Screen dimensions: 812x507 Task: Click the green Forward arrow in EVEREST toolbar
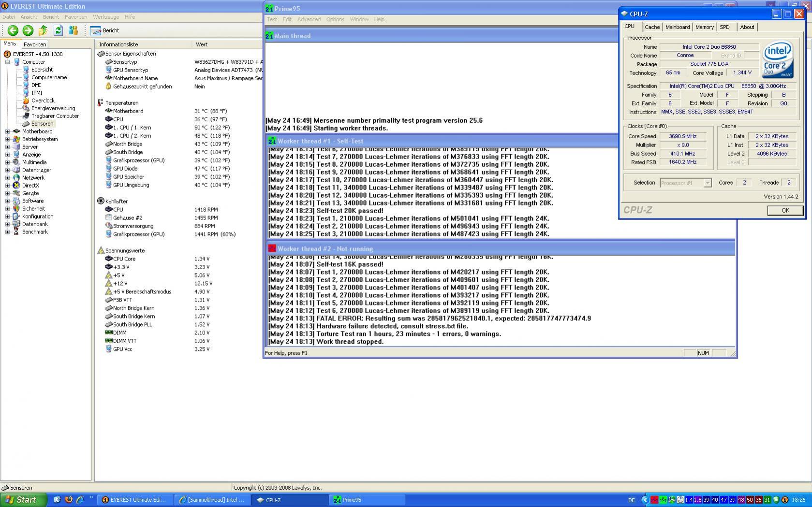pyautogui.click(x=28, y=30)
